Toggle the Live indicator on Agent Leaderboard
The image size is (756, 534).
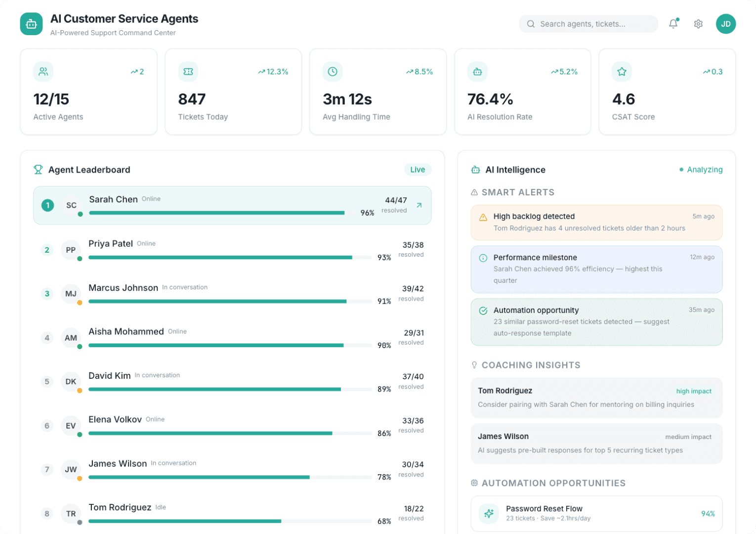(x=418, y=170)
